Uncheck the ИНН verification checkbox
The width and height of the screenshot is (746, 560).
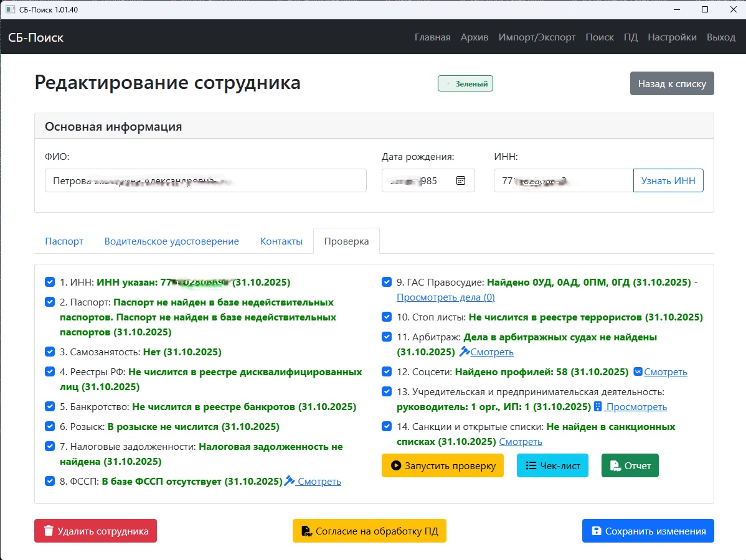point(50,281)
